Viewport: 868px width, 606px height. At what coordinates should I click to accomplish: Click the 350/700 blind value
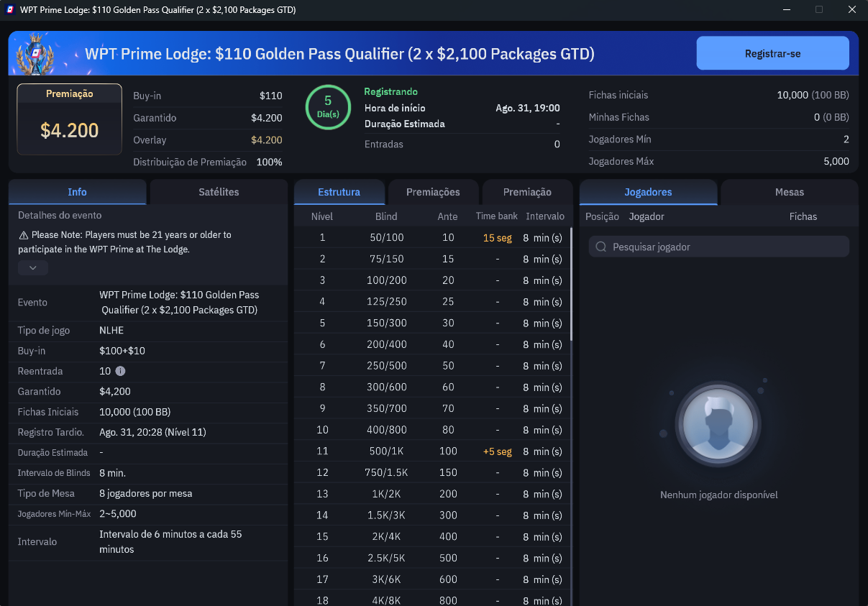(x=386, y=409)
